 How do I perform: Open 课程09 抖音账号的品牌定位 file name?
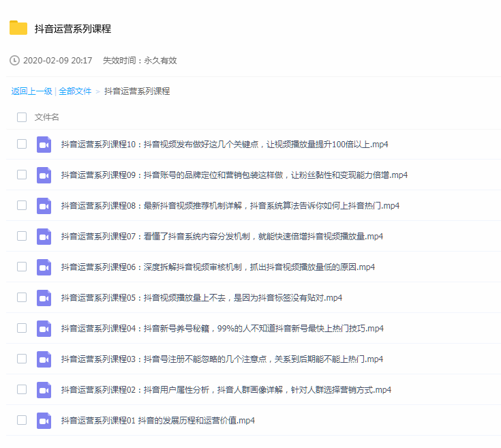tap(234, 175)
